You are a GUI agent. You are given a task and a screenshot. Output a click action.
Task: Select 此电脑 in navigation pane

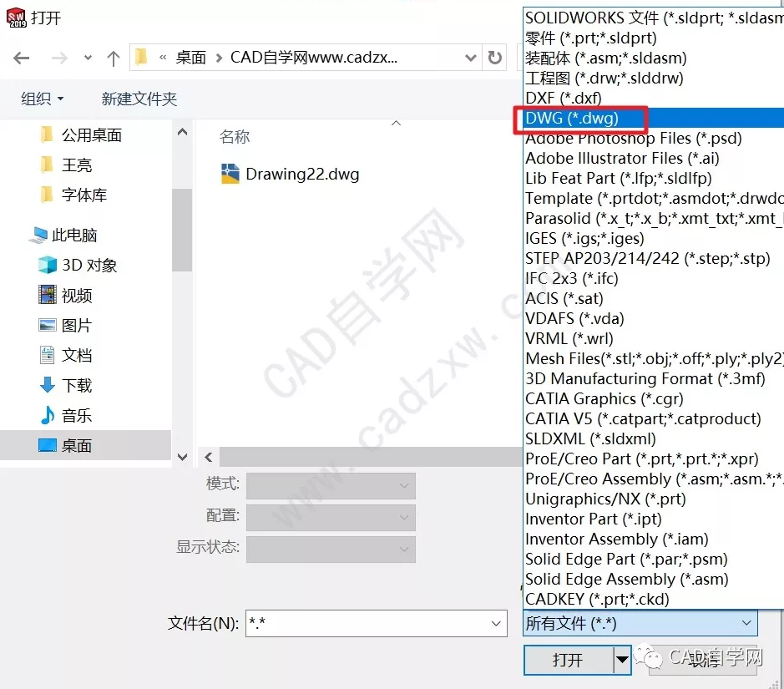(63, 235)
